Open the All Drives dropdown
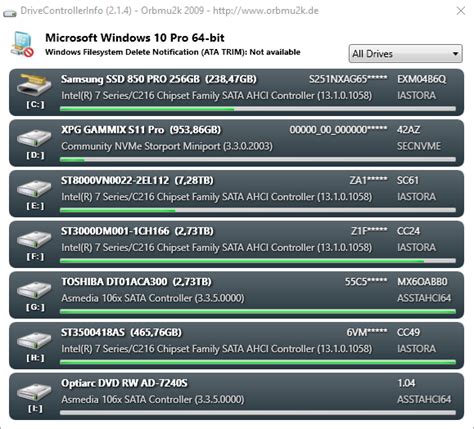474x429 pixels. [x=405, y=54]
